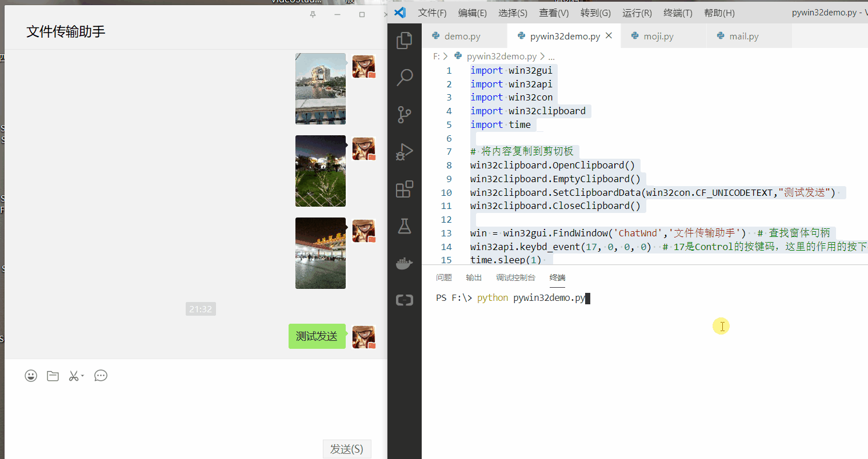Click the avatar next to the 测试发送 message

[x=363, y=337]
